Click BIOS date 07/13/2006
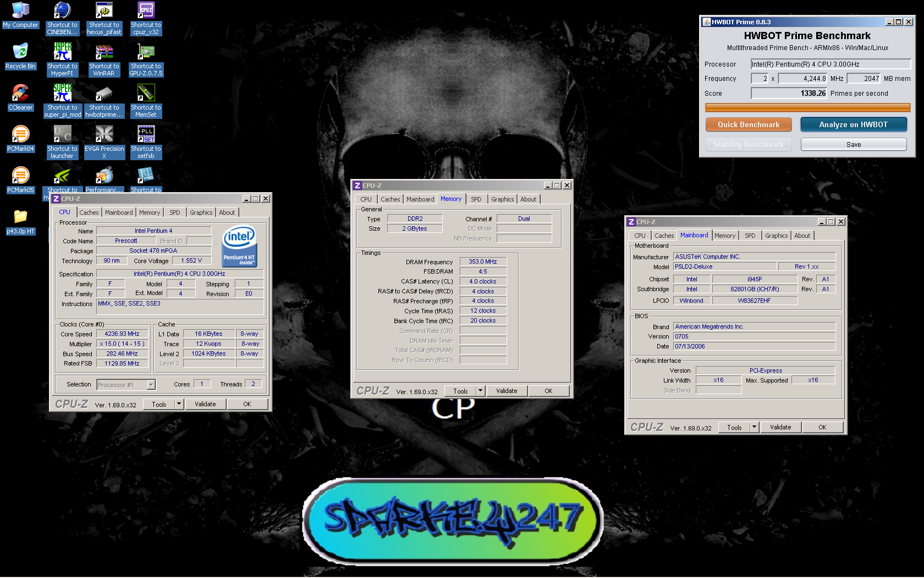The height and width of the screenshot is (578, 924). click(x=754, y=346)
